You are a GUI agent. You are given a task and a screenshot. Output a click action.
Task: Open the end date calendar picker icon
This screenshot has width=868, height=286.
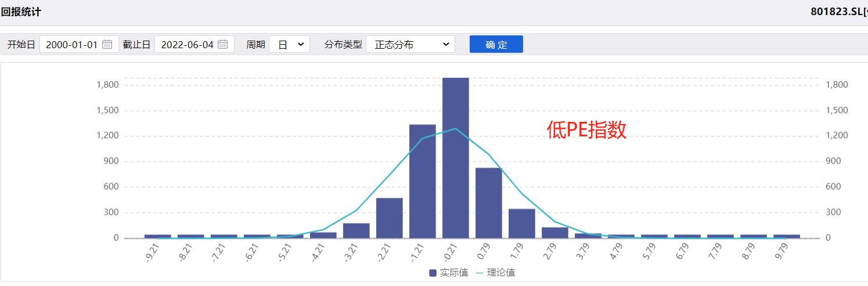[x=223, y=44]
